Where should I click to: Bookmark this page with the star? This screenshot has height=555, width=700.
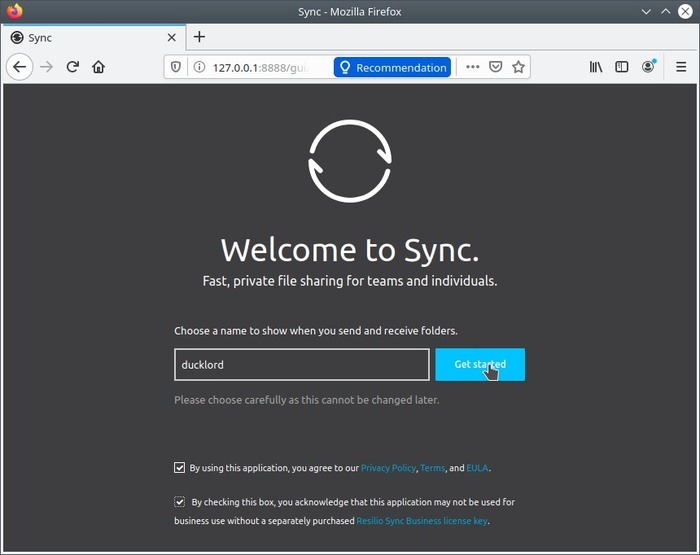click(x=518, y=67)
